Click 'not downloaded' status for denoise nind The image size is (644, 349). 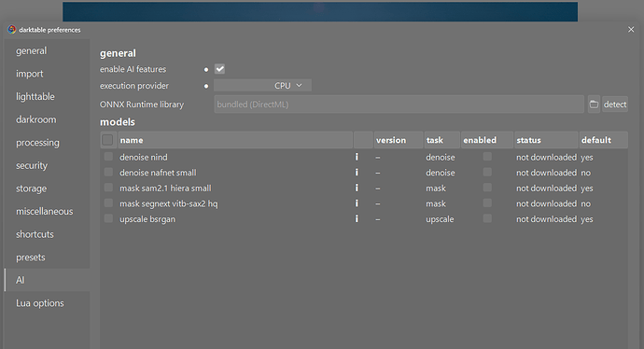pyautogui.click(x=546, y=158)
